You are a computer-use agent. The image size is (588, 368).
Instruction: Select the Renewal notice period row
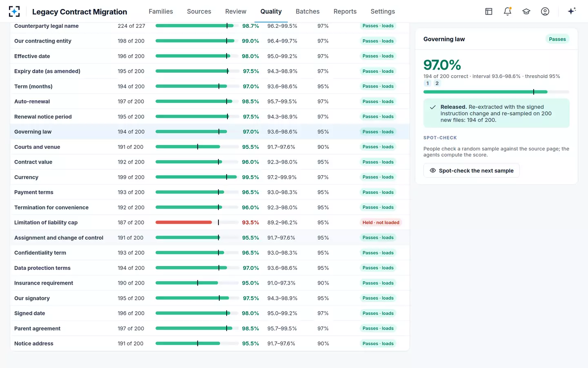(x=210, y=117)
